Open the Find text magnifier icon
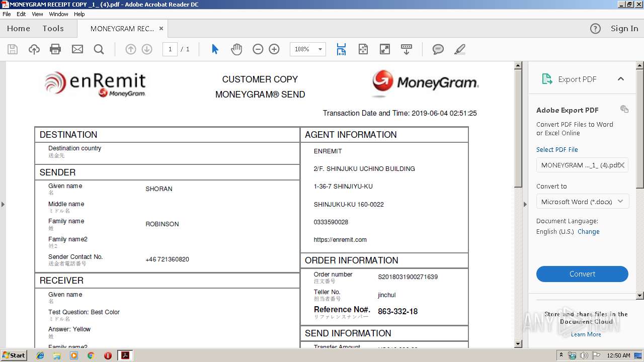644x362 pixels. [x=99, y=49]
